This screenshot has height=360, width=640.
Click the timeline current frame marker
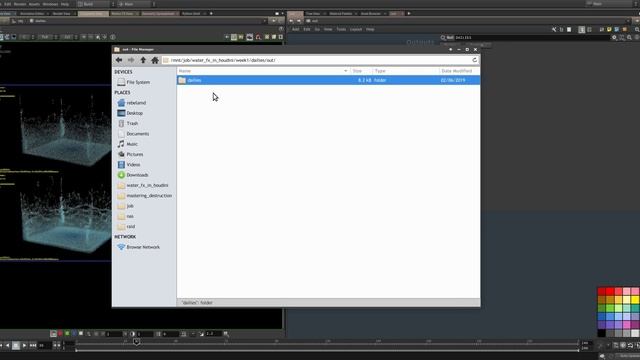click(136, 342)
